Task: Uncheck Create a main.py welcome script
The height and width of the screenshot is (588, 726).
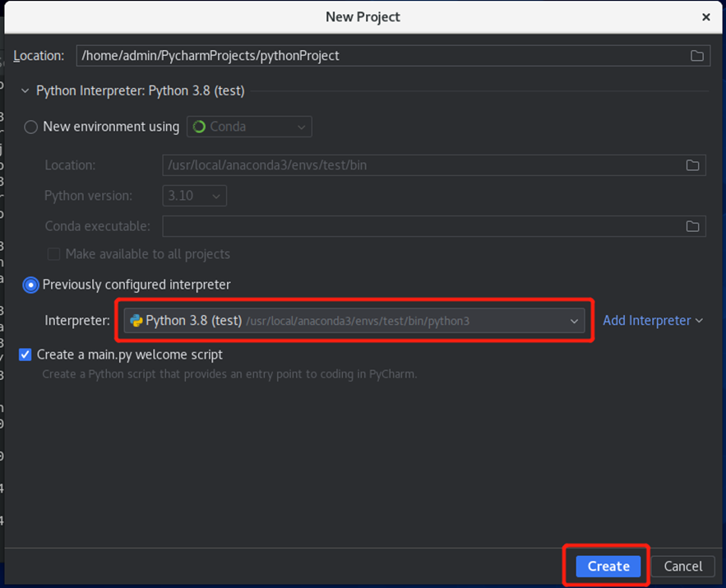Action: [25, 354]
